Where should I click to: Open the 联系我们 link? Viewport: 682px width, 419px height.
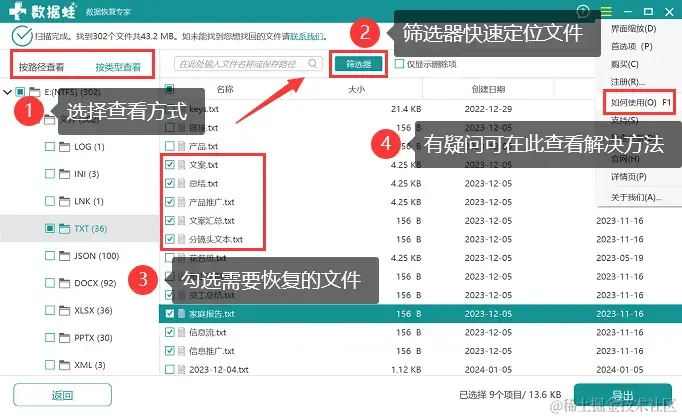(307, 36)
